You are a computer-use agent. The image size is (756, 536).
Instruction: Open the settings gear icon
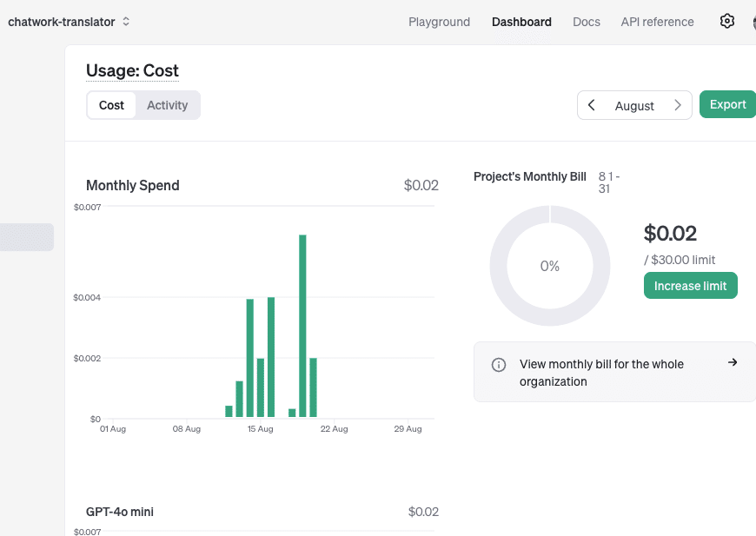tap(727, 22)
